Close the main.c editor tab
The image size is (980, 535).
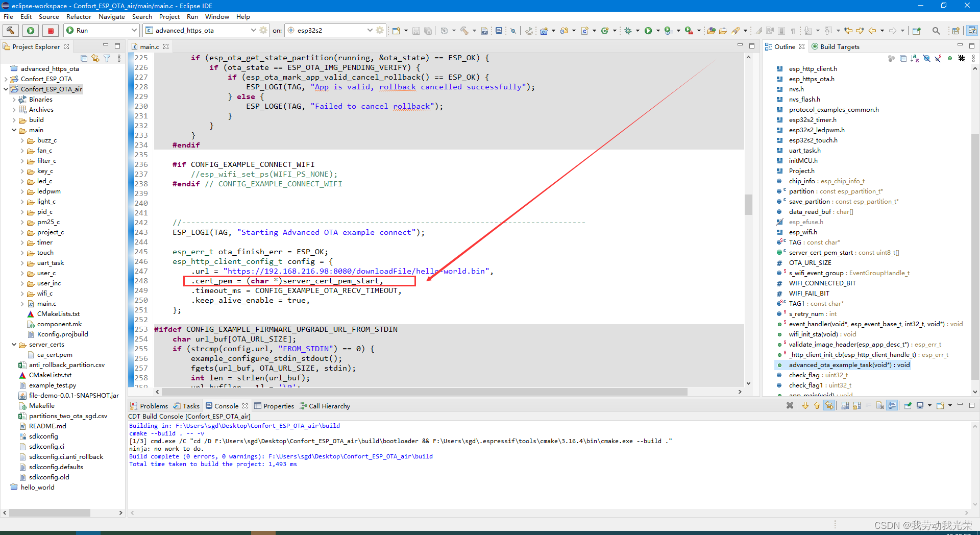166,46
